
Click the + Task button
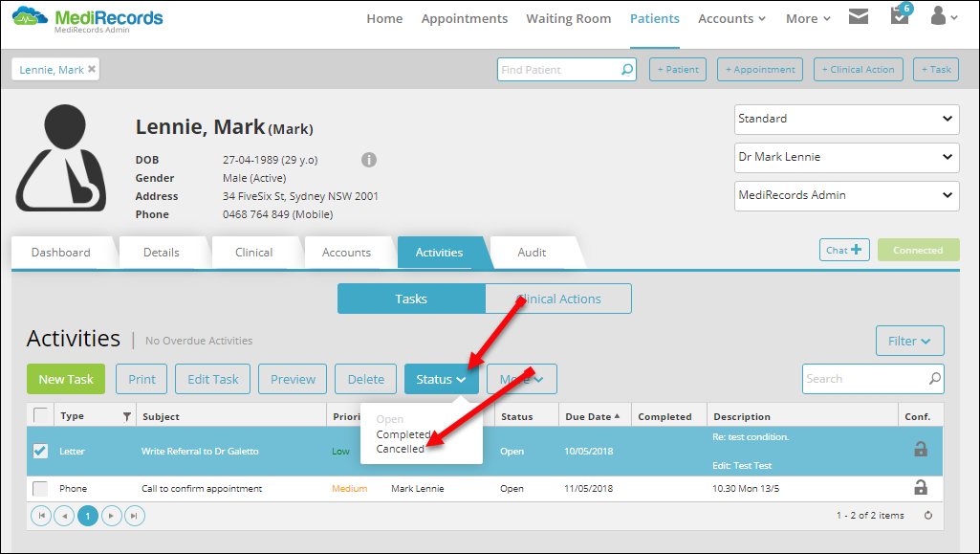point(936,70)
